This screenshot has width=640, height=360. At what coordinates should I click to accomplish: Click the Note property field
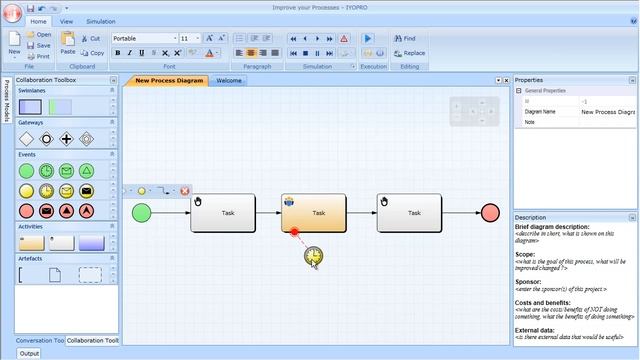(608, 122)
